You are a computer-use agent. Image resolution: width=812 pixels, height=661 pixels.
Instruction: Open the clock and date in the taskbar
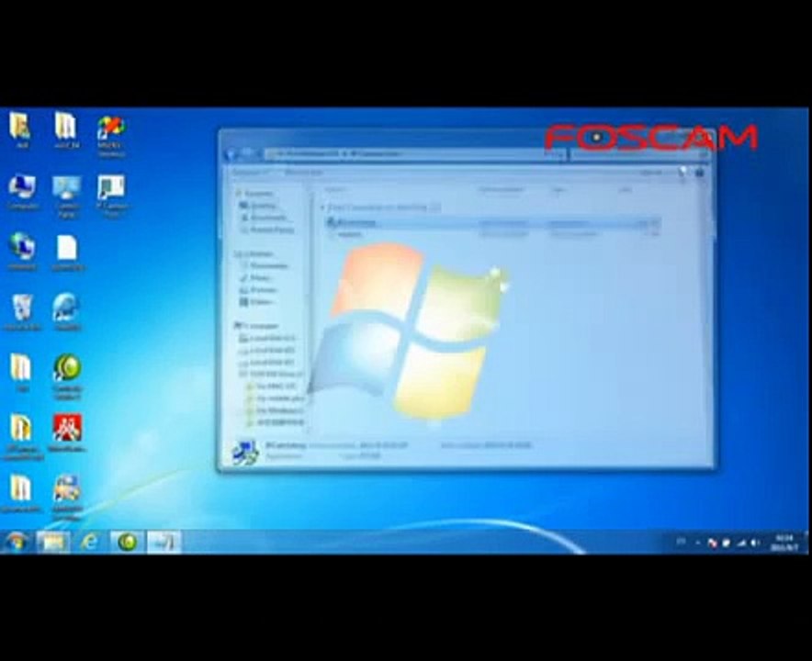(x=784, y=543)
